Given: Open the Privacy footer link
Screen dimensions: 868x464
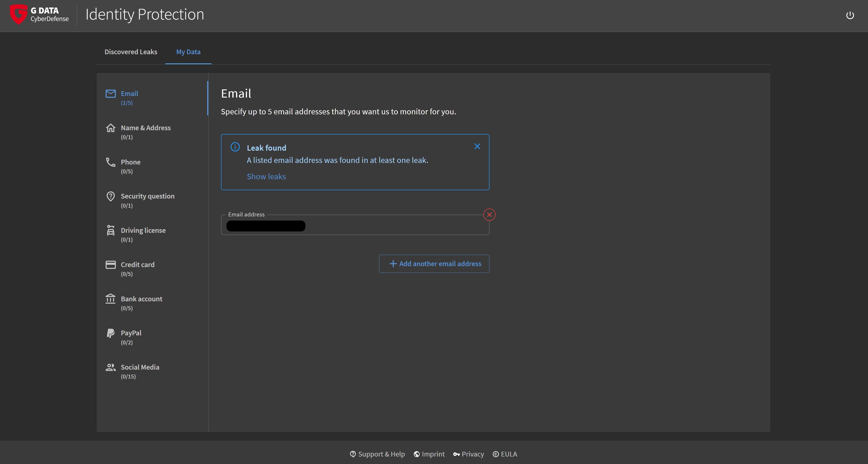Looking at the screenshot, I should [x=469, y=454].
